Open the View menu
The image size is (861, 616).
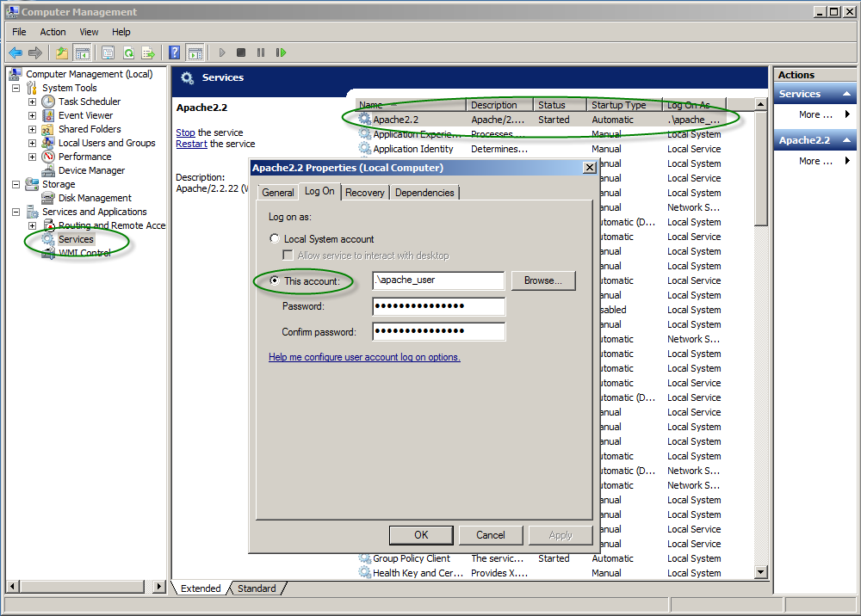tap(89, 32)
